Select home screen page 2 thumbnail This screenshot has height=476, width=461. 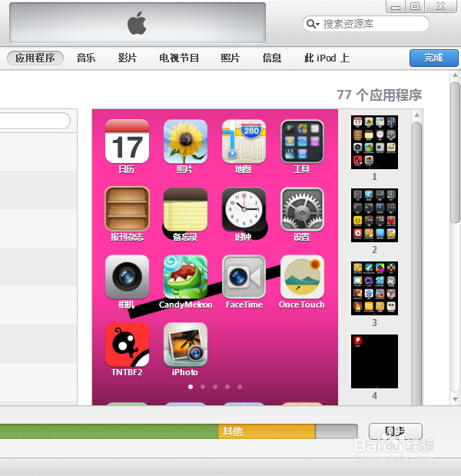[374, 215]
